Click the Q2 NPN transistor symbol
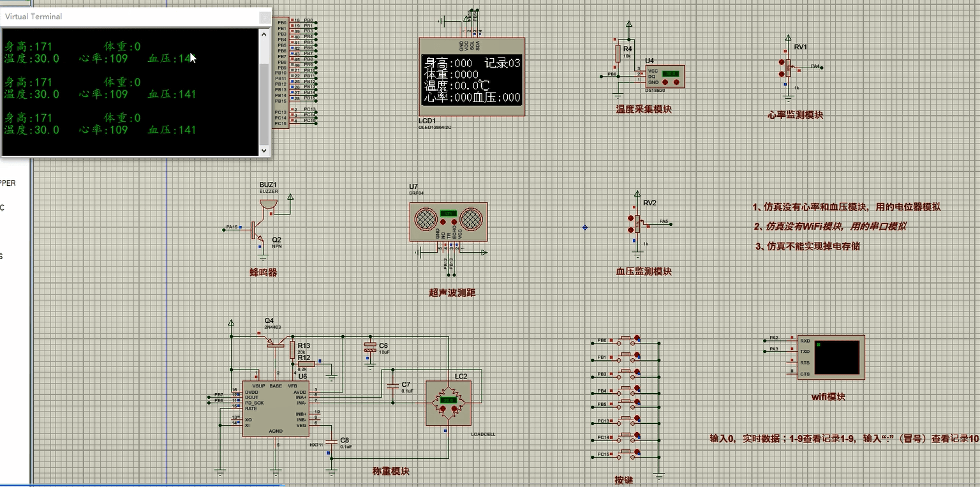980x487 pixels. point(257,229)
